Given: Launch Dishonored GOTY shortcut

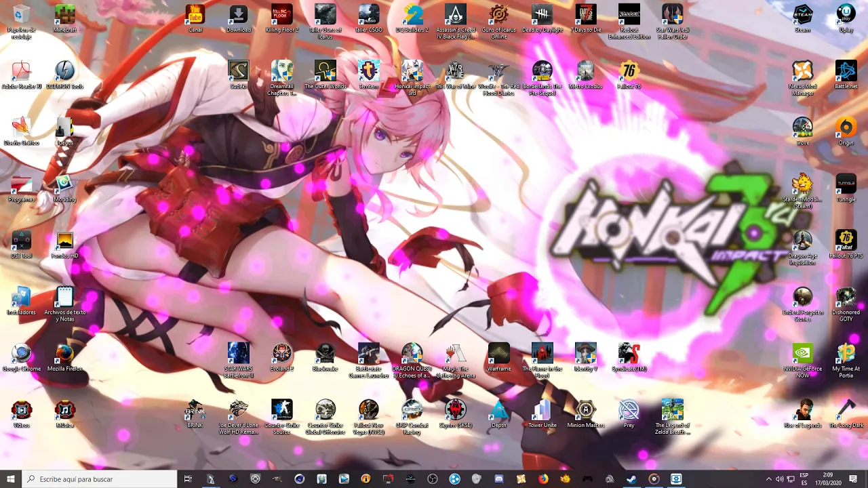Looking at the screenshot, I should 846,304.
